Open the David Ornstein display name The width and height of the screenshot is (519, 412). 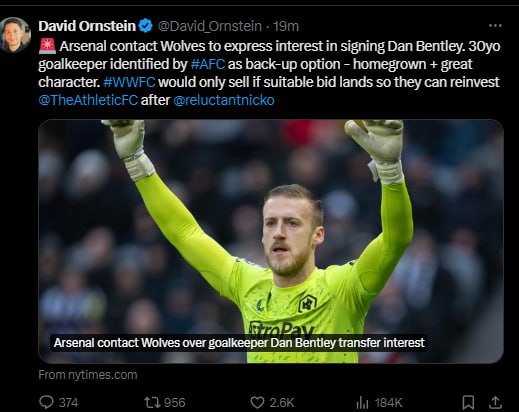87,26
